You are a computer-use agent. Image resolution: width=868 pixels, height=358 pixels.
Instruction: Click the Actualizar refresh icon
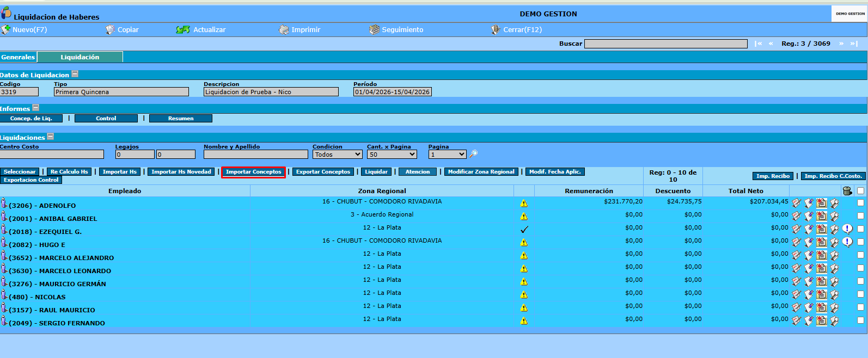[x=183, y=29]
